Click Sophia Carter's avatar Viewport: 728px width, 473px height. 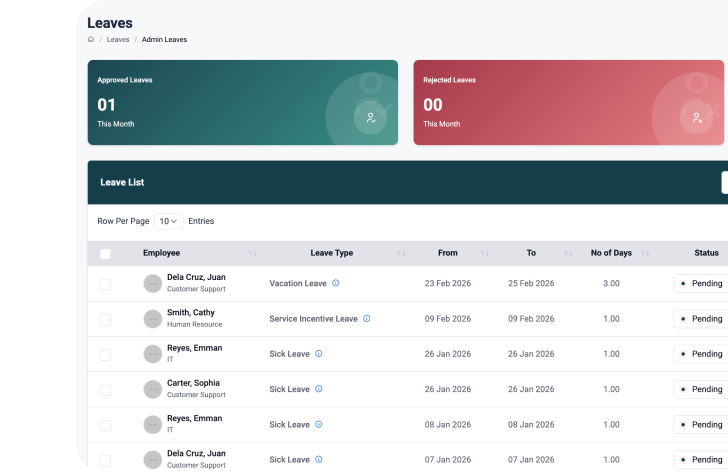coord(152,389)
